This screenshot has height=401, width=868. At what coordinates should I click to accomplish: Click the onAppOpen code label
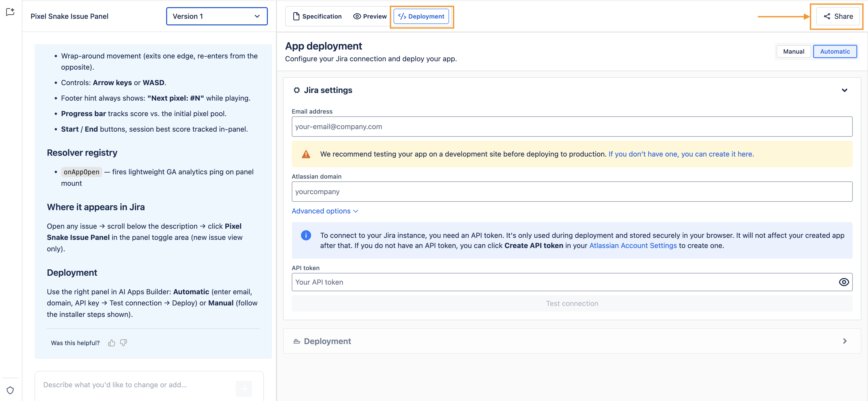click(x=82, y=172)
